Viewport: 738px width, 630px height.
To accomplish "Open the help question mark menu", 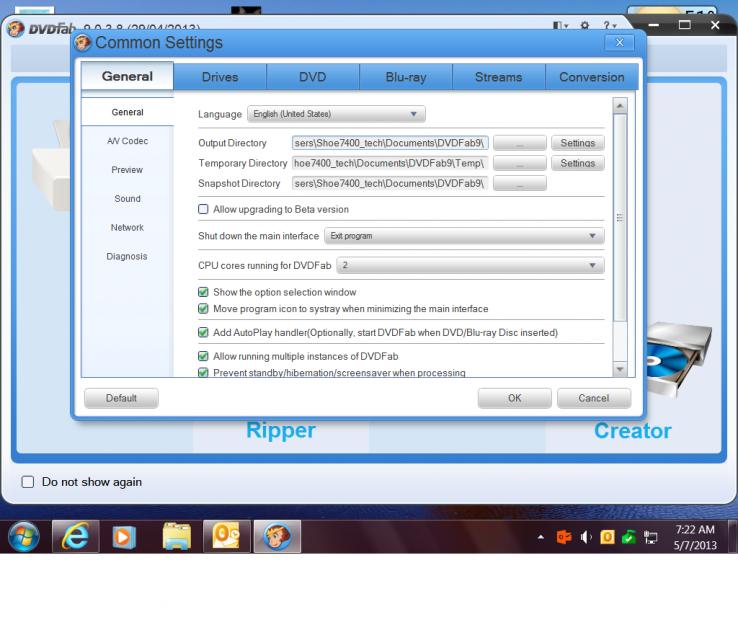I will tap(610, 25).
